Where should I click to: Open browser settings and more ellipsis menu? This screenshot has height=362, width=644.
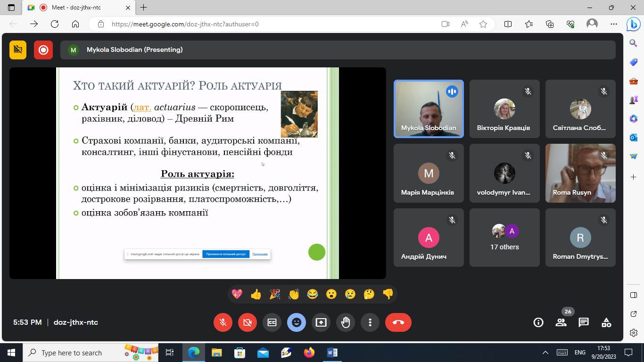pos(613,24)
